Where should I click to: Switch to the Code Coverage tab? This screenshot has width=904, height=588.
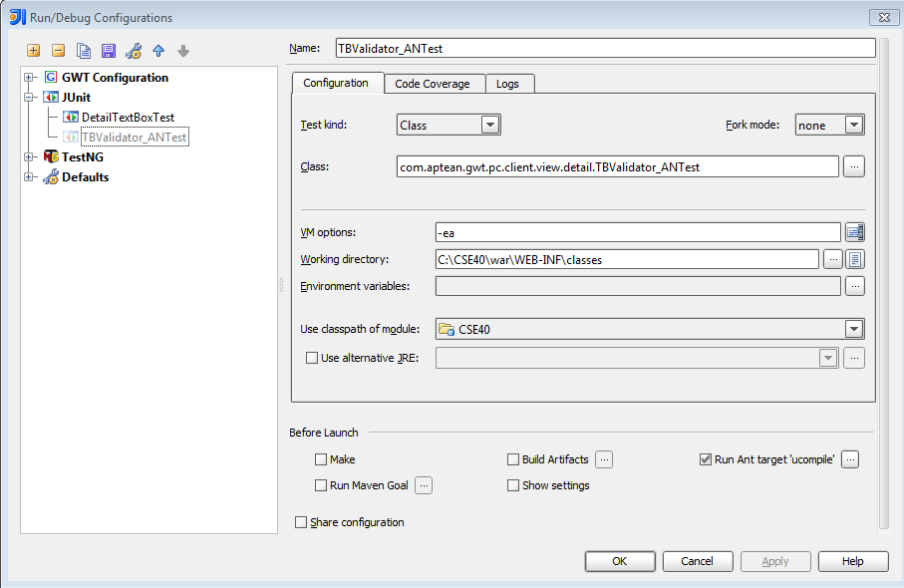433,84
